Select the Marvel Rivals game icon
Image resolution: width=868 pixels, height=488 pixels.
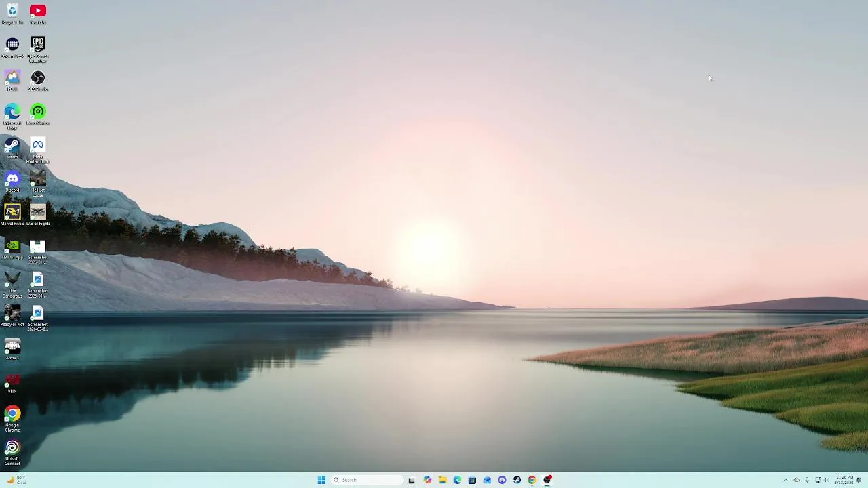pyautogui.click(x=12, y=216)
